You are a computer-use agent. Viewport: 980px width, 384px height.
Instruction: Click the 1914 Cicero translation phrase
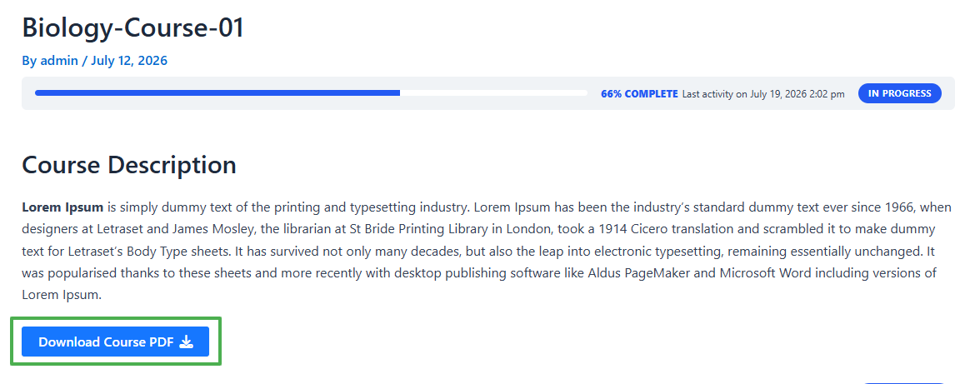[662, 229]
